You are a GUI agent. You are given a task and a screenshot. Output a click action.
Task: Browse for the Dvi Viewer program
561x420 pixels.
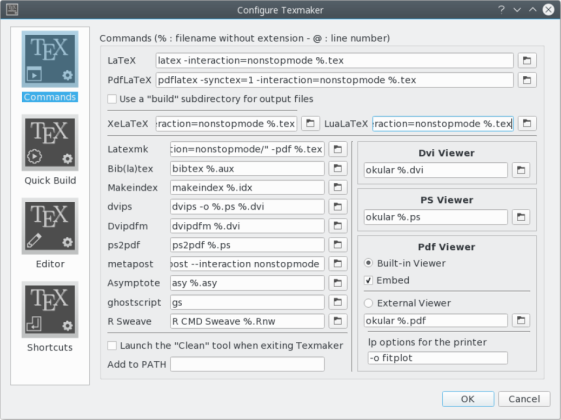[x=521, y=170]
